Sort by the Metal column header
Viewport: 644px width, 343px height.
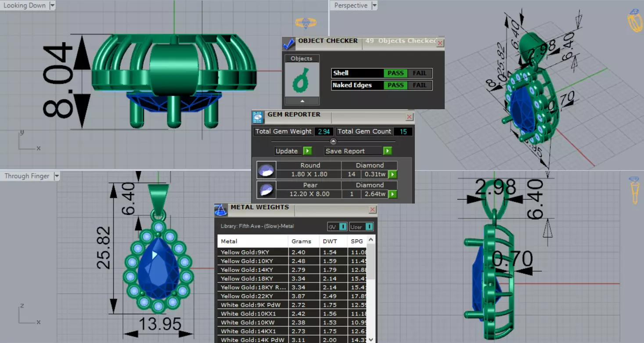[253, 241]
